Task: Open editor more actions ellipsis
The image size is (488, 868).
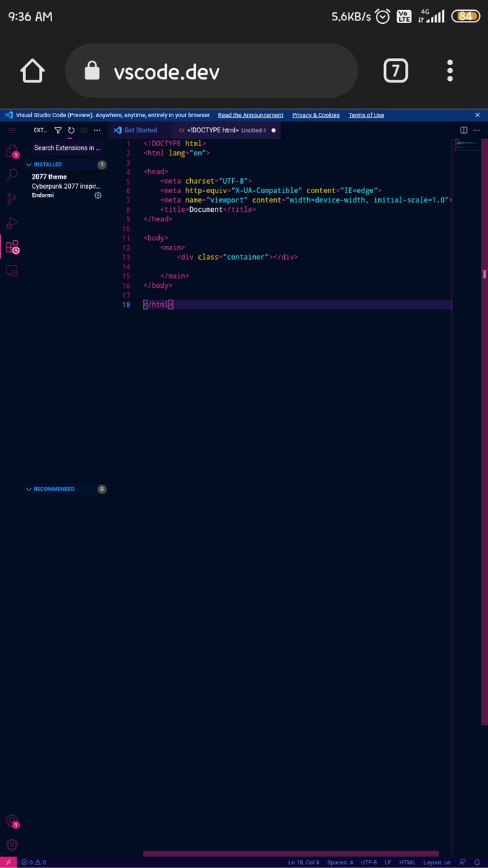Action: (x=477, y=130)
